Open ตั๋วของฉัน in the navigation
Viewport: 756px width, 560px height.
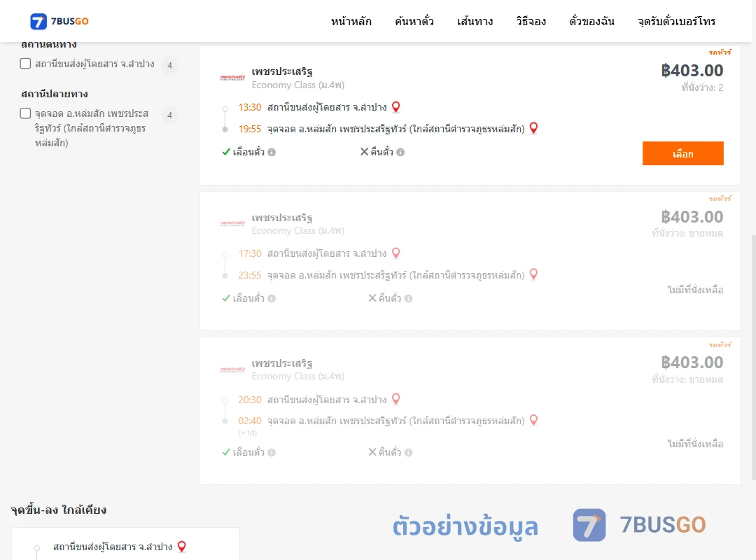pyautogui.click(x=591, y=21)
